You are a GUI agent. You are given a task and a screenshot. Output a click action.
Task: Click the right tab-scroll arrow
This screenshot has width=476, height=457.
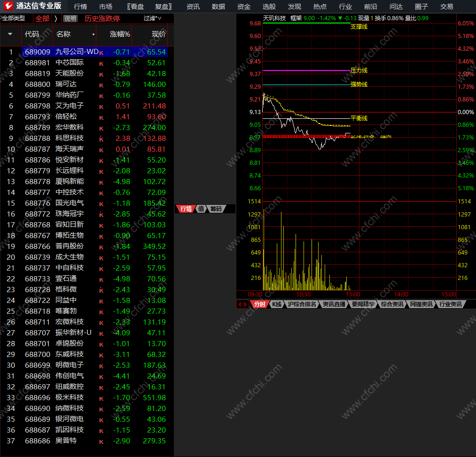point(246,304)
